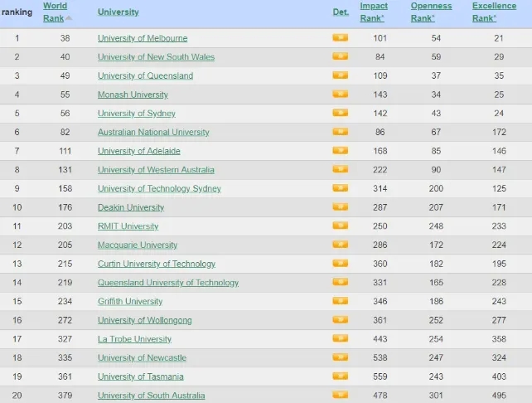Open details icon for RMIT University

341,226
